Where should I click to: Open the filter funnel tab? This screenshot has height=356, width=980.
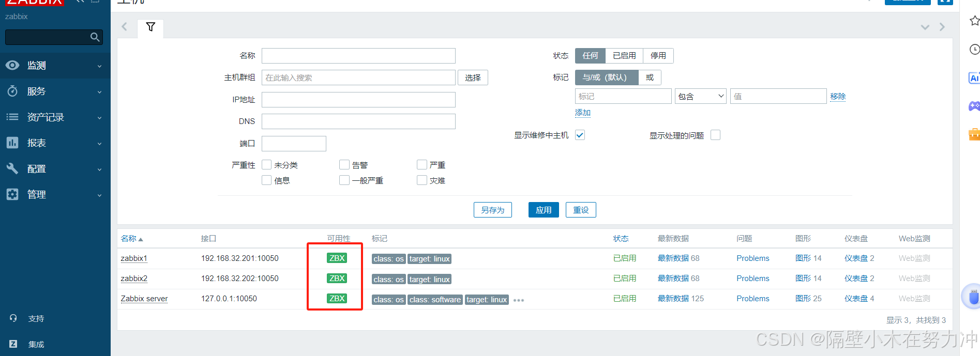point(150,27)
